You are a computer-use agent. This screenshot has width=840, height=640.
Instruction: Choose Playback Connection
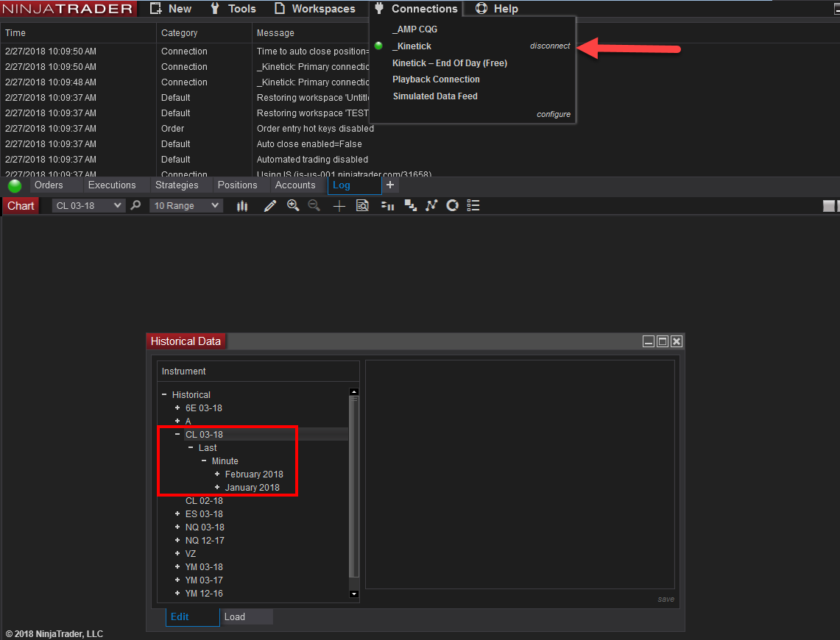436,79
